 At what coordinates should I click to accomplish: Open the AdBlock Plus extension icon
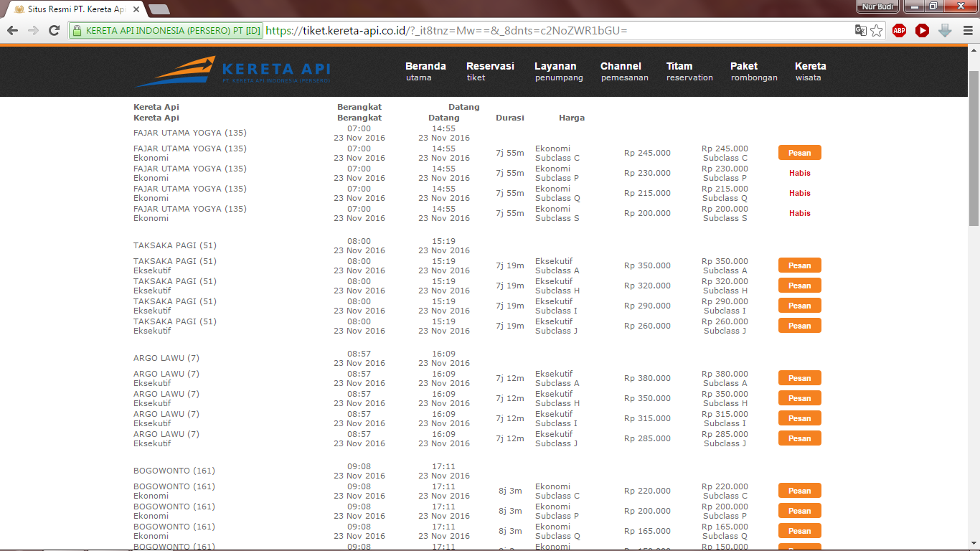899,30
